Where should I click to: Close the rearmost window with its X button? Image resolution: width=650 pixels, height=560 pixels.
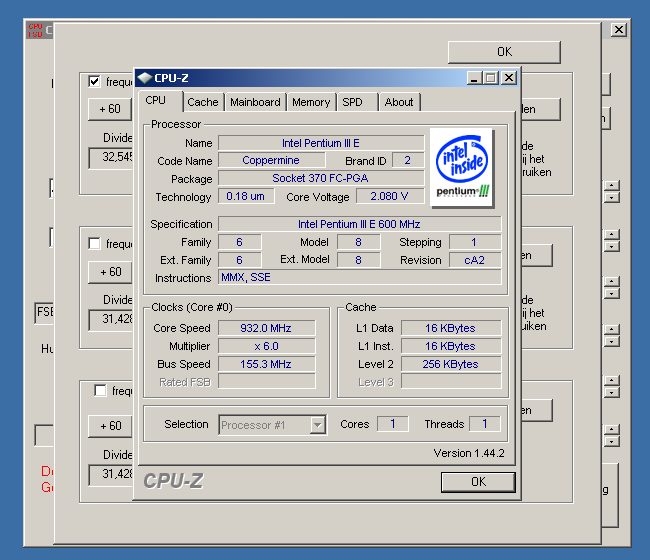click(618, 30)
